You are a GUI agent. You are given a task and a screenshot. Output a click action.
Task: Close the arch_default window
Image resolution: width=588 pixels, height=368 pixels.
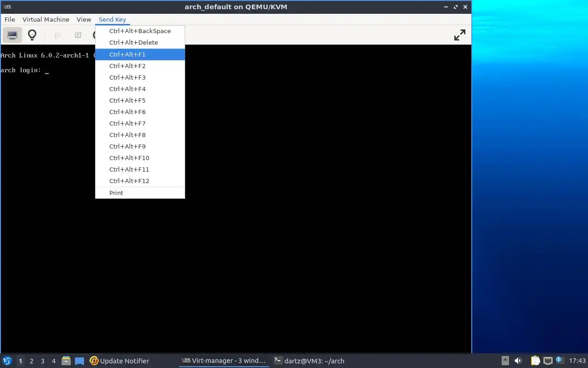pyautogui.click(x=465, y=7)
